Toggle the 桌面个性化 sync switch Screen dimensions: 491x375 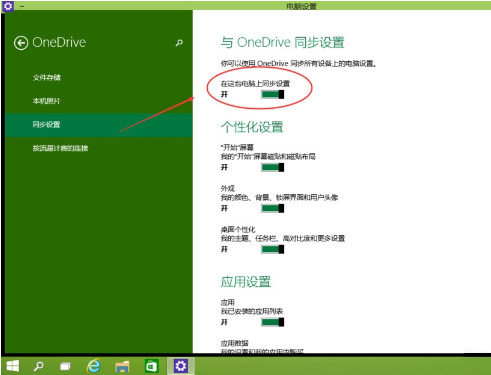coord(273,249)
